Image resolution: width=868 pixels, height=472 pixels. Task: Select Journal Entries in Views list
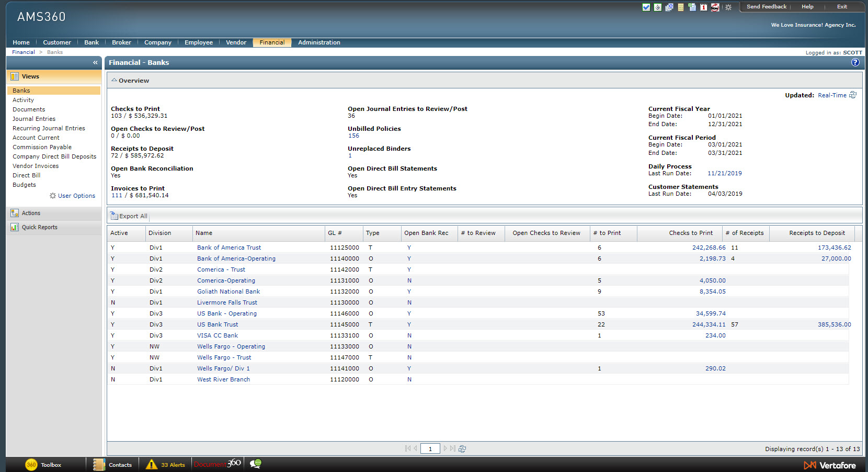34,119
